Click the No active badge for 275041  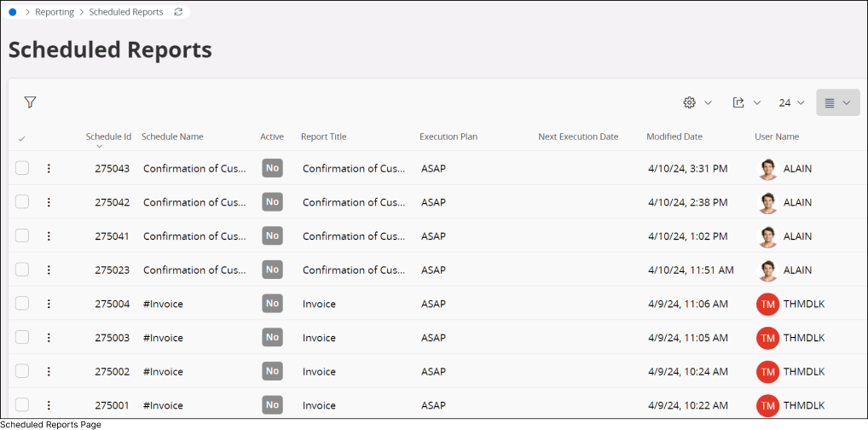[x=272, y=235]
